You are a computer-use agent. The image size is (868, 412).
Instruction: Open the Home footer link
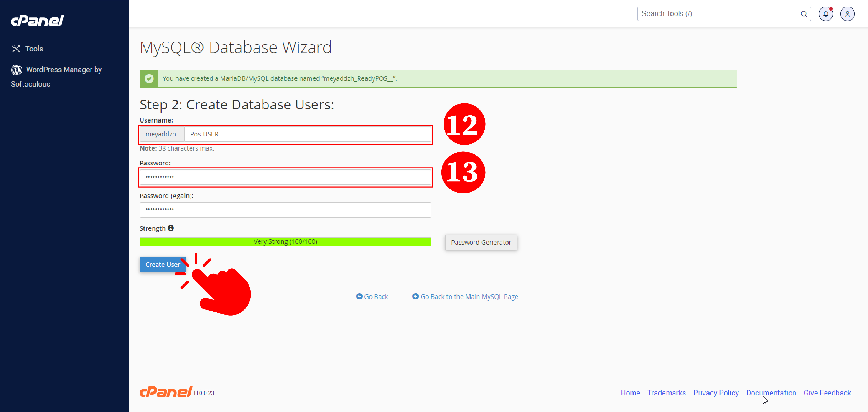(x=630, y=393)
